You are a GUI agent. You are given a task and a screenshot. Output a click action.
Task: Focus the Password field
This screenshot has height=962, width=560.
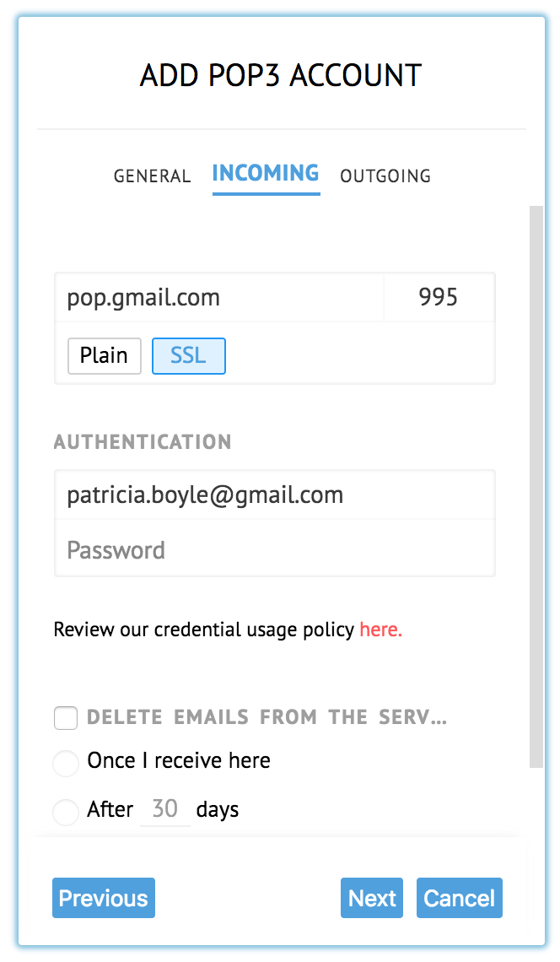(x=274, y=550)
